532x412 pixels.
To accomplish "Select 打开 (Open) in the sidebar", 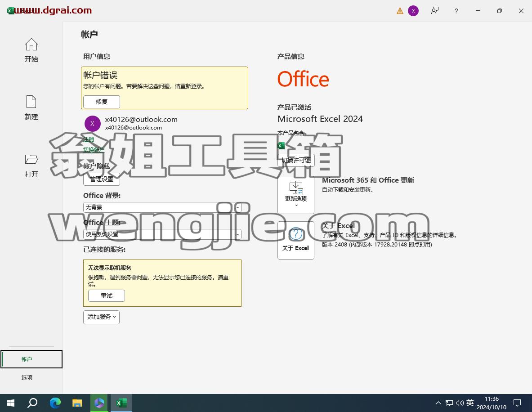I will pyautogui.click(x=31, y=166).
